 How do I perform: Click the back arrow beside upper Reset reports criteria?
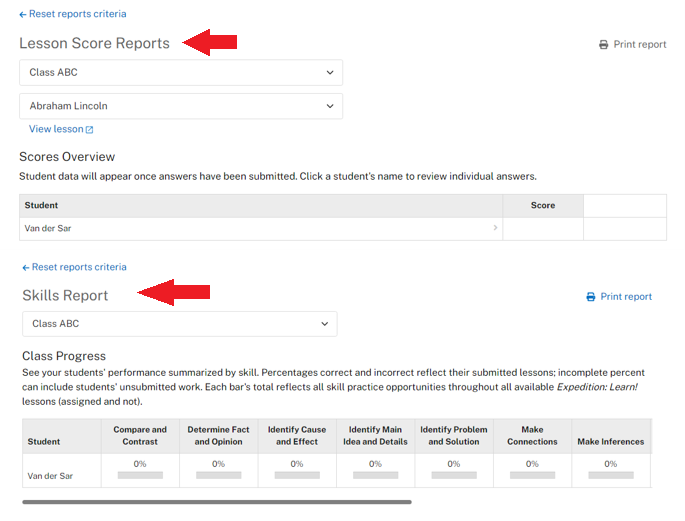point(23,15)
